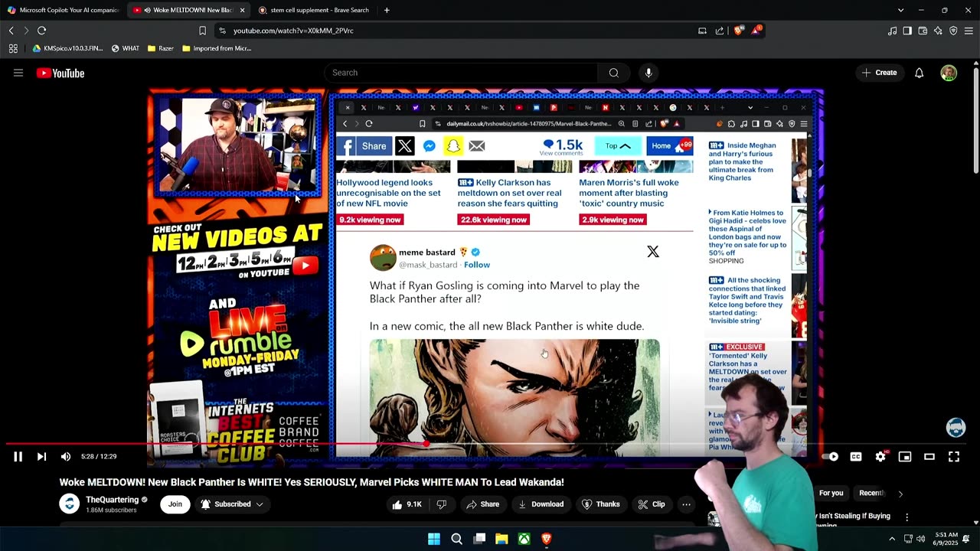Select the Woke MELTDOWN YouTube tab
980x551 pixels.
pos(188,10)
